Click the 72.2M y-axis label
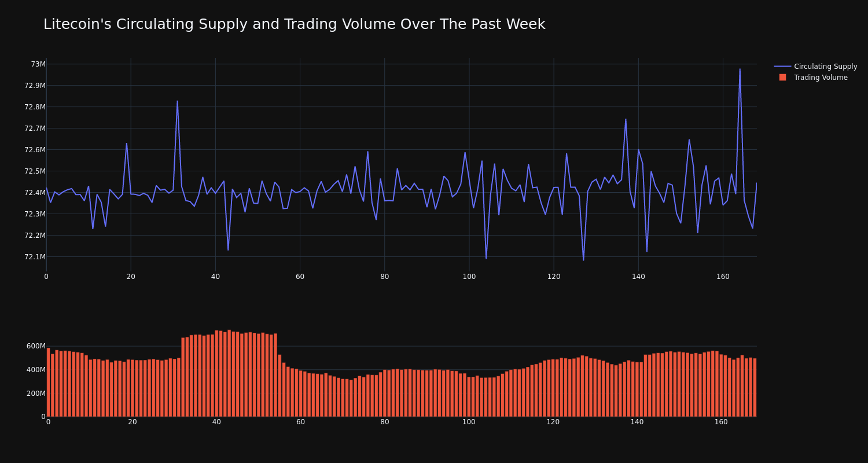 coord(35,236)
